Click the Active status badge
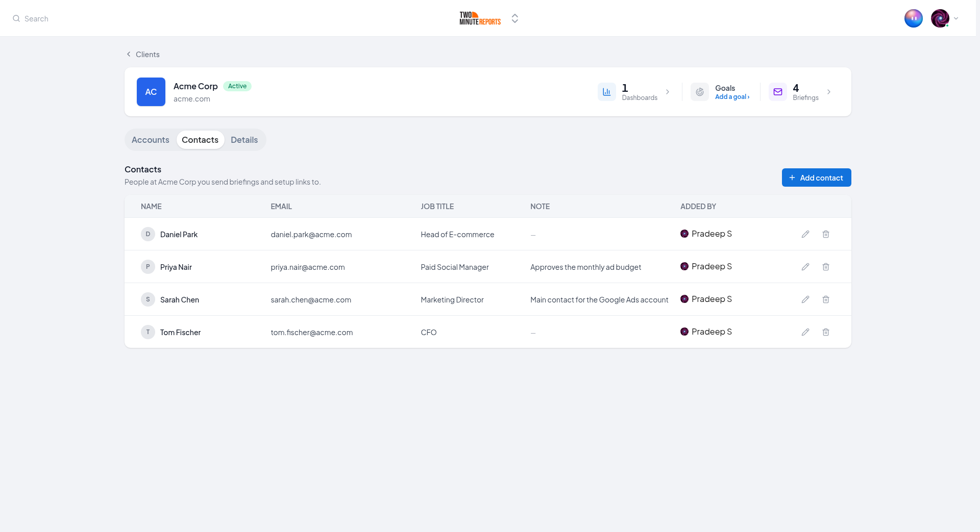Viewport: 980px width, 532px height. pos(237,86)
